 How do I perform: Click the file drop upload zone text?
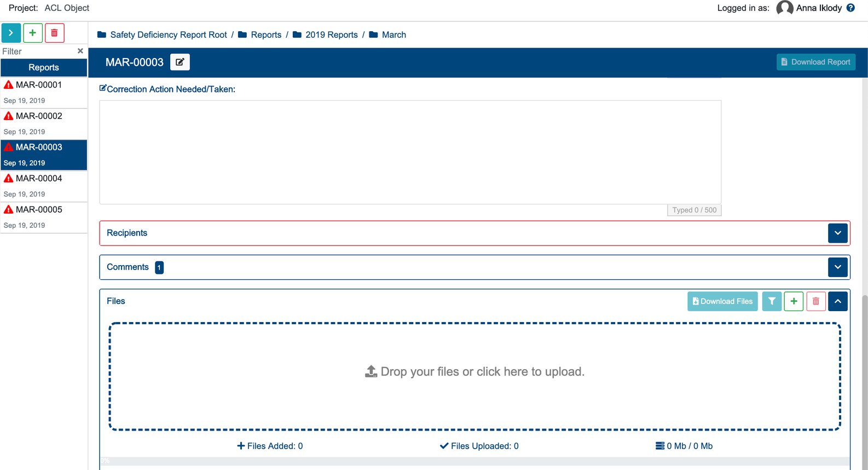(482, 371)
